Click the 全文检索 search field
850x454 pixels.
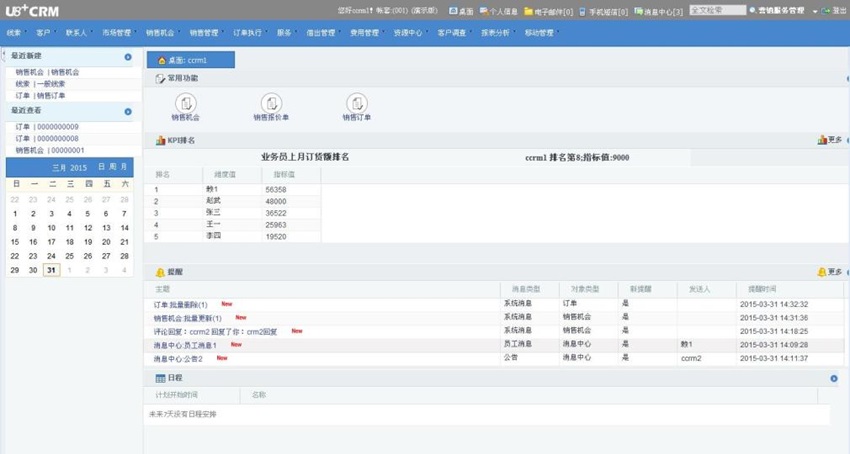[x=717, y=10]
